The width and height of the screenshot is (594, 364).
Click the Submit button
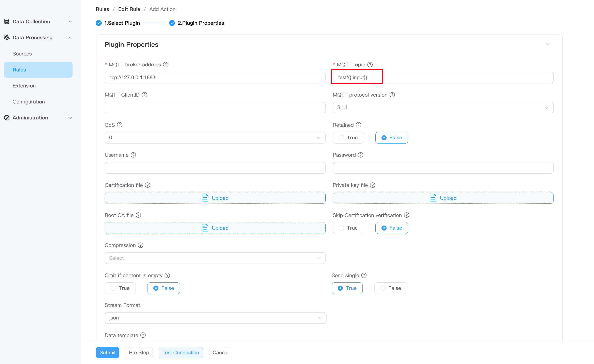(107, 352)
